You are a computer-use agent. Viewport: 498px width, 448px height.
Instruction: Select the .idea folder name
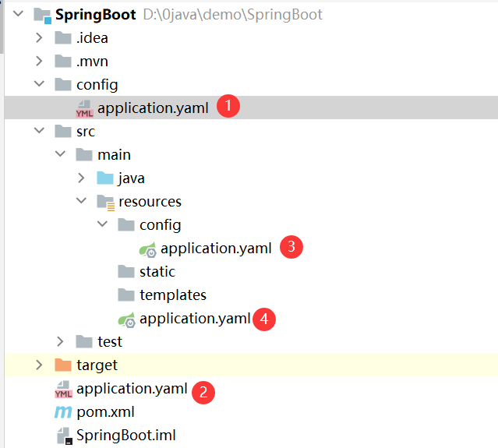coord(92,38)
